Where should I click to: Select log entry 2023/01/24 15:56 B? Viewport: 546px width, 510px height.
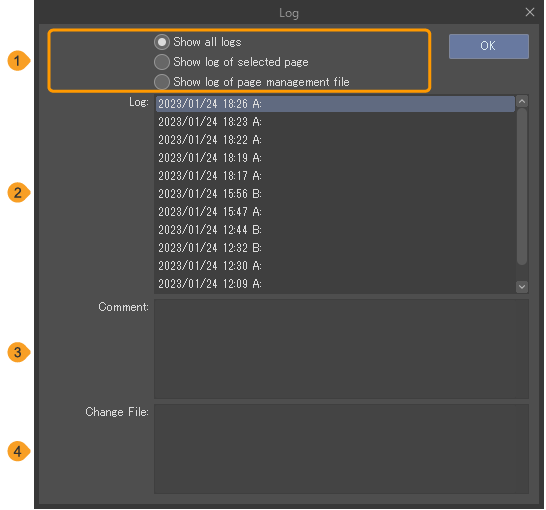(335, 194)
